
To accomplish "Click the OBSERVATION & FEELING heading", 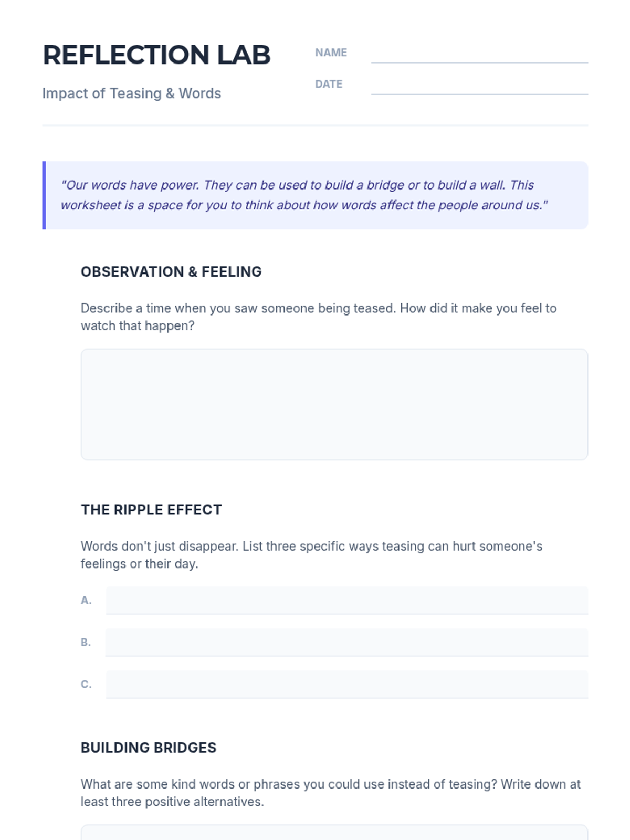I will pyautogui.click(x=171, y=272).
